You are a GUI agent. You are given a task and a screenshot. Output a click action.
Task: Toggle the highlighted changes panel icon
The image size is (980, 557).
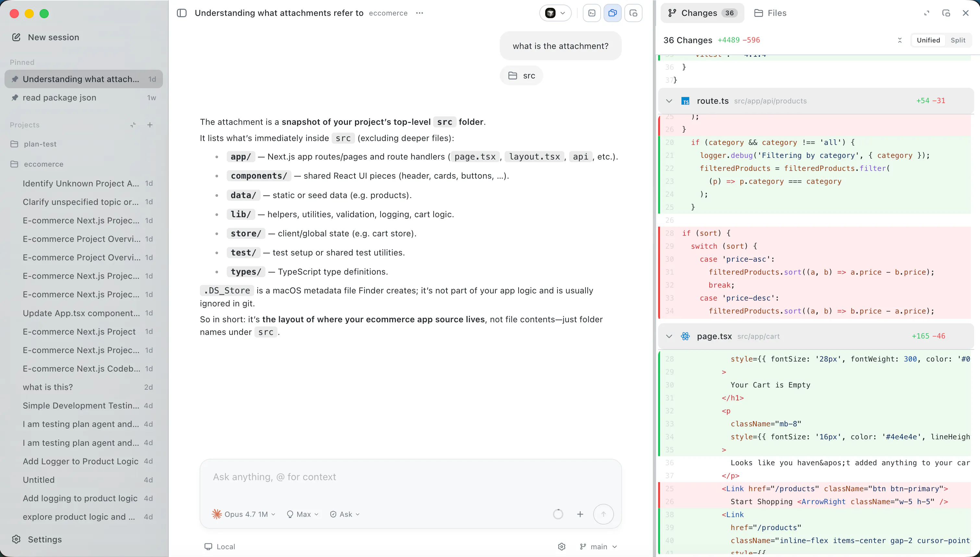[x=613, y=13]
